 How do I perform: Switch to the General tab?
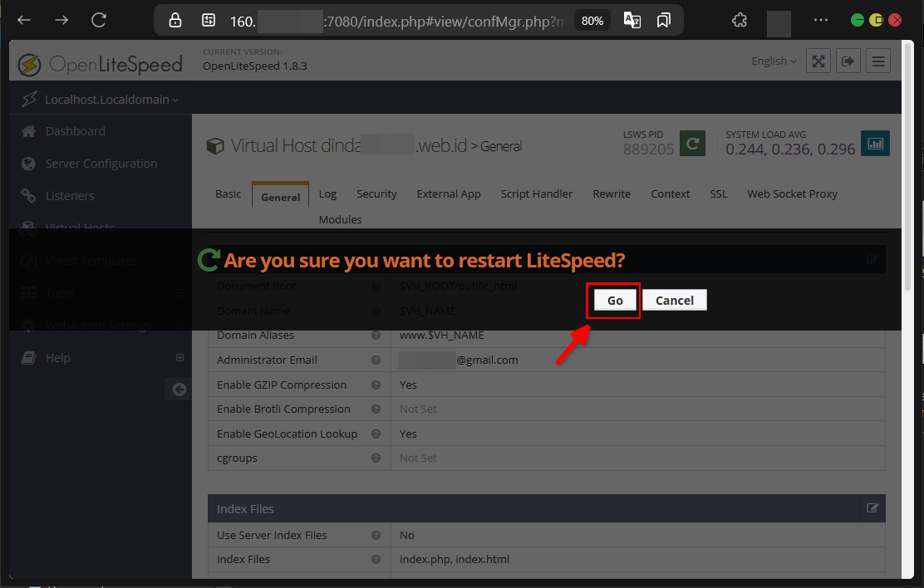281,197
